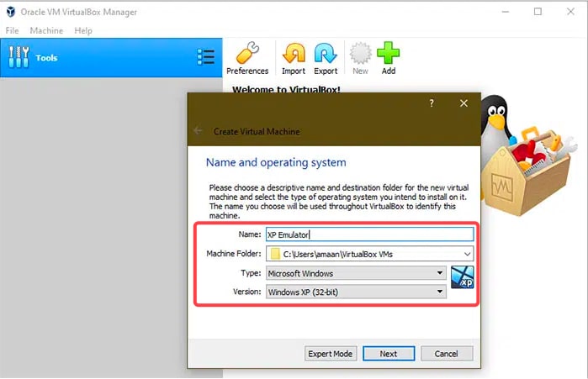Click the Create Virtual Machine title text
588x379 pixels.
coord(257,131)
